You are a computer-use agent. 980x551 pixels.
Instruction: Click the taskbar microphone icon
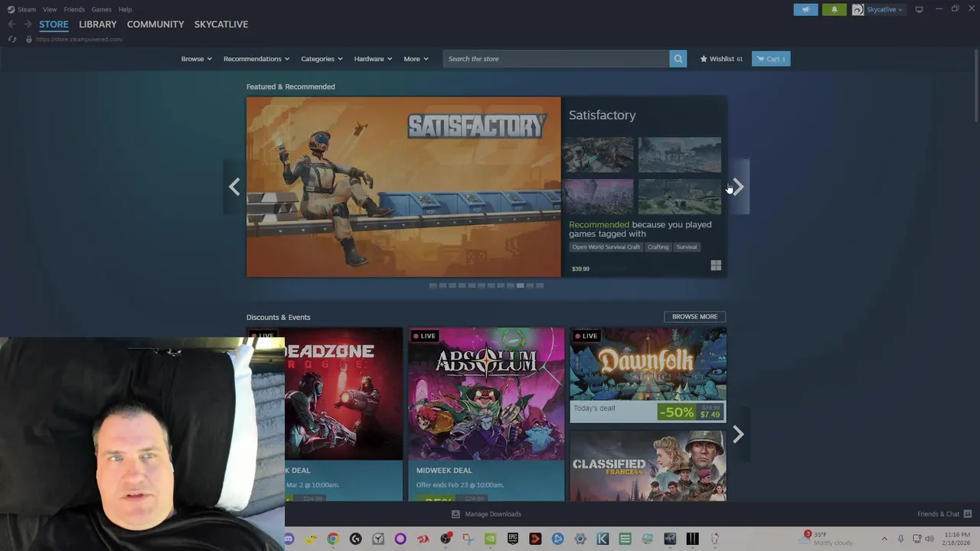pyautogui.click(x=900, y=539)
